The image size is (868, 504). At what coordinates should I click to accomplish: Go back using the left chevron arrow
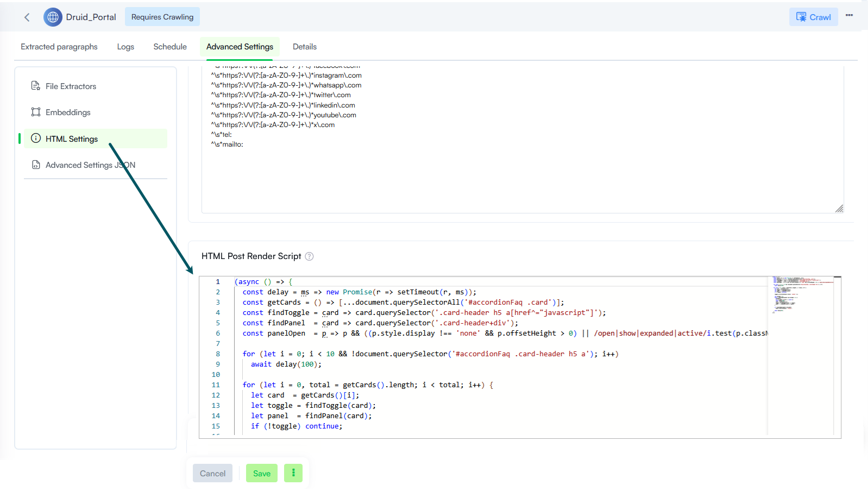point(27,17)
